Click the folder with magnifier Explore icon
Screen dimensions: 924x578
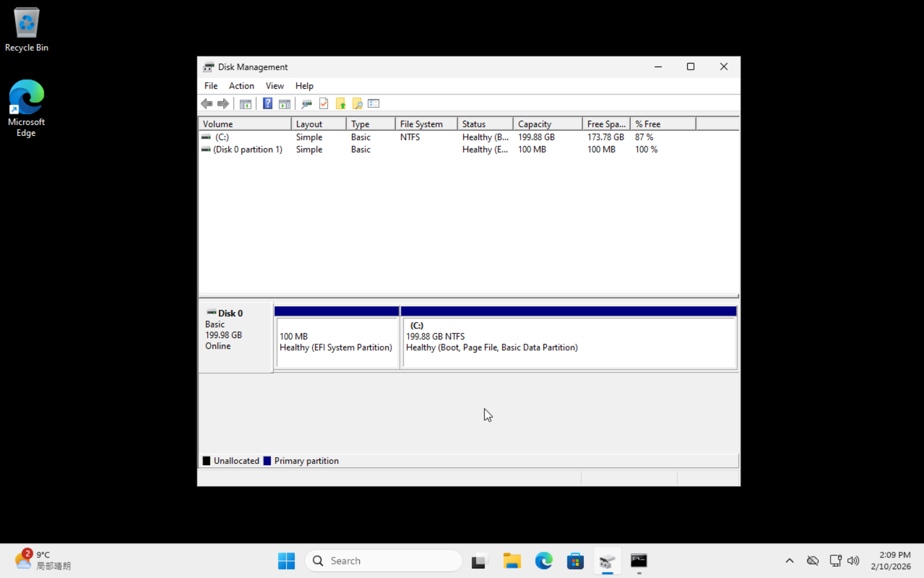click(x=357, y=104)
